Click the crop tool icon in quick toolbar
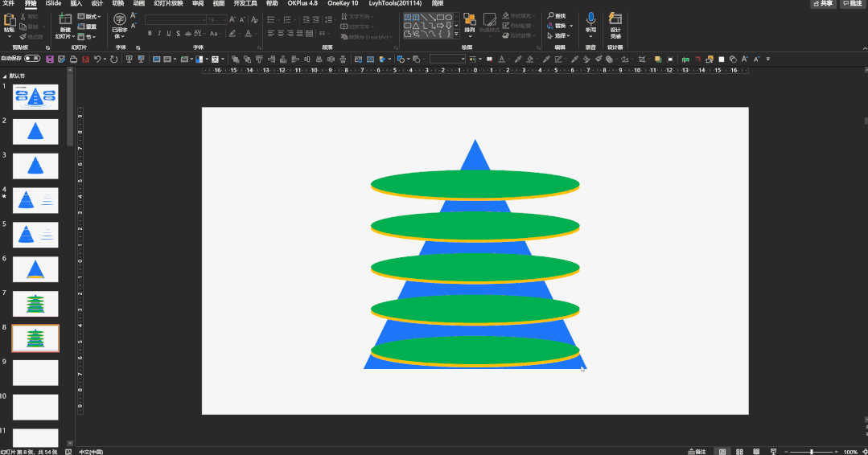 coord(641,59)
